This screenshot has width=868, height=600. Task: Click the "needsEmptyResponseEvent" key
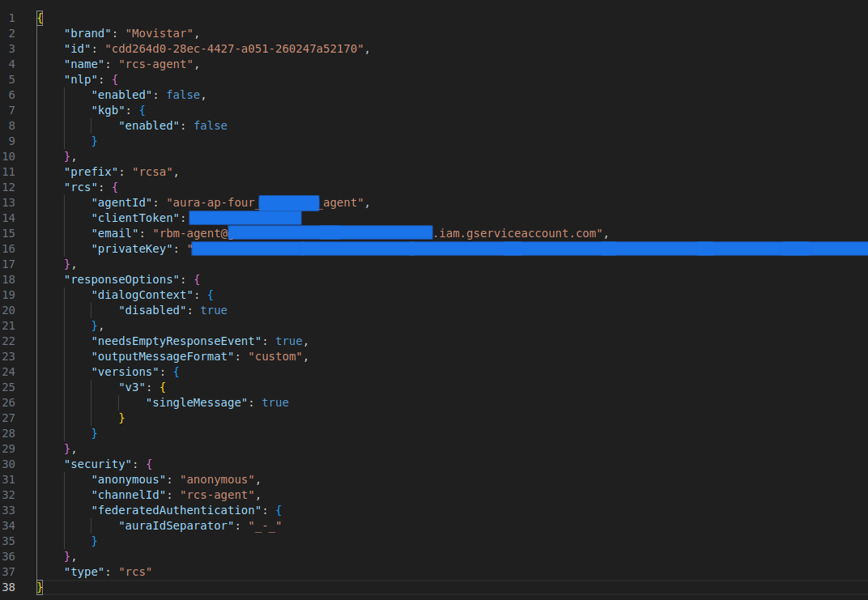click(x=176, y=342)
